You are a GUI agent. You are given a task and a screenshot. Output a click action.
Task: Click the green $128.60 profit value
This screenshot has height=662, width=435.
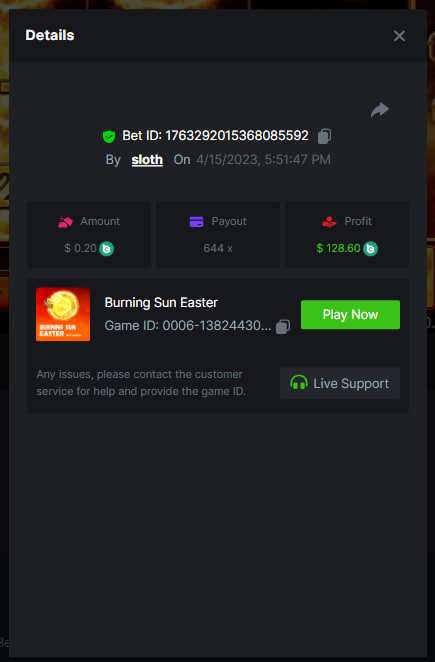(338, 248)
